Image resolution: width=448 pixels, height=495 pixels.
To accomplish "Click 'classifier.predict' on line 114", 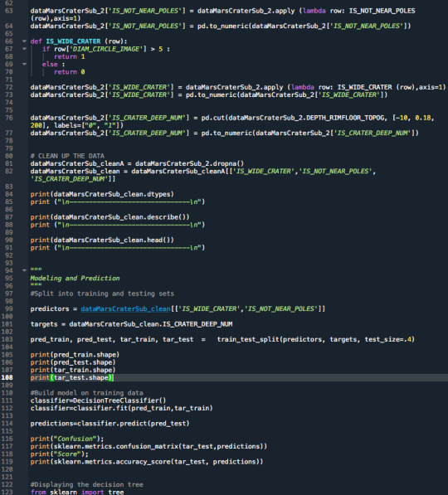I will tap(112, 424).
